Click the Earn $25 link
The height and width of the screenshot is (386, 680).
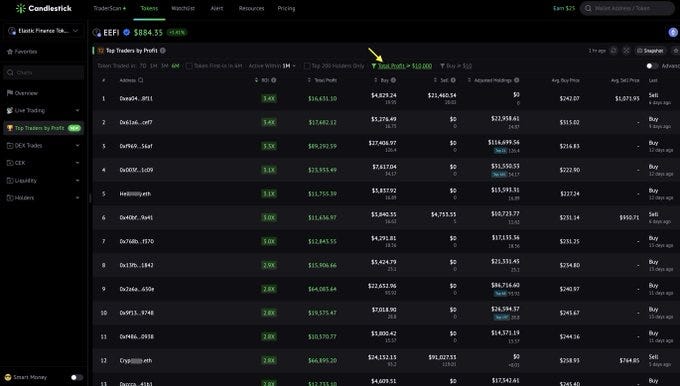[x=564, y=8]
